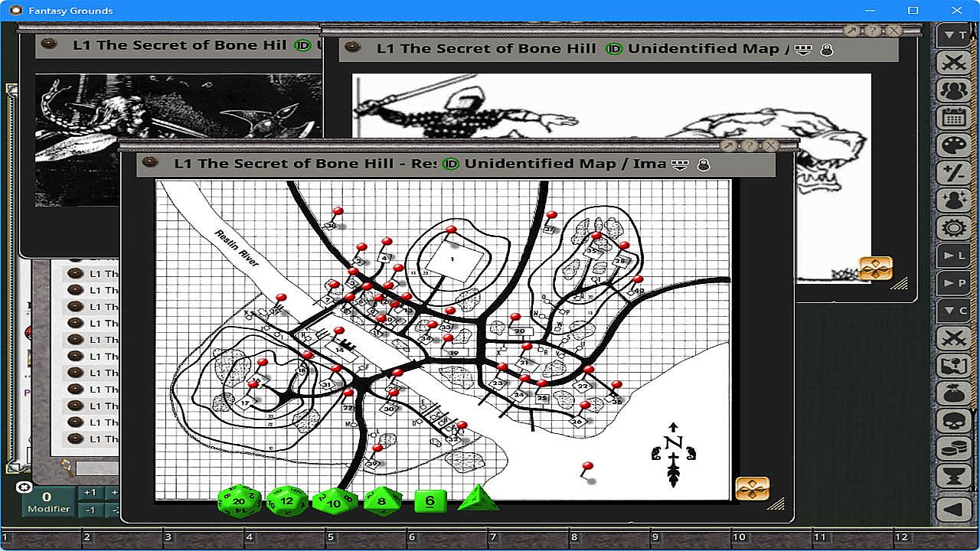Collapse the T section in the sidebar

(954, 35)
